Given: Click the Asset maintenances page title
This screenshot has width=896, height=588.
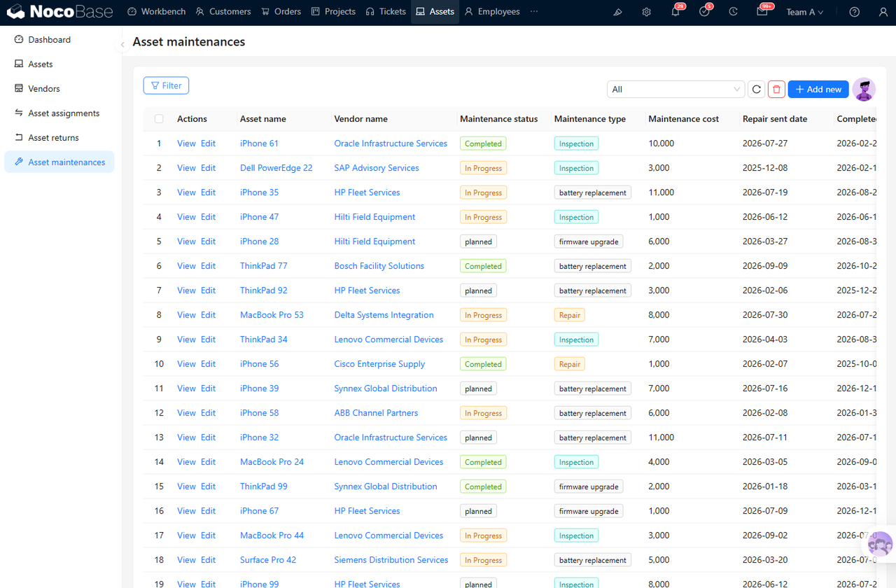Looking at the screenshot, I should pyautogui.click(x=189, y=42).
